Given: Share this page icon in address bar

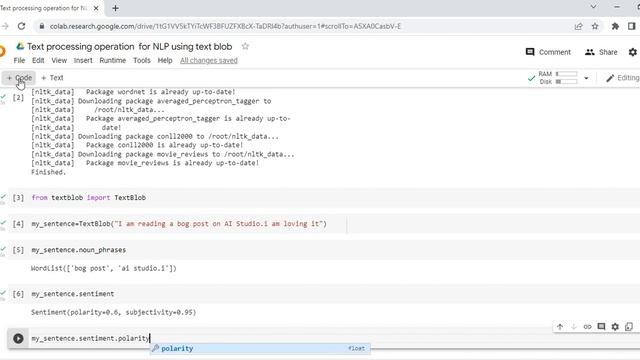Looking at the screenshot, I should (578, 26).
